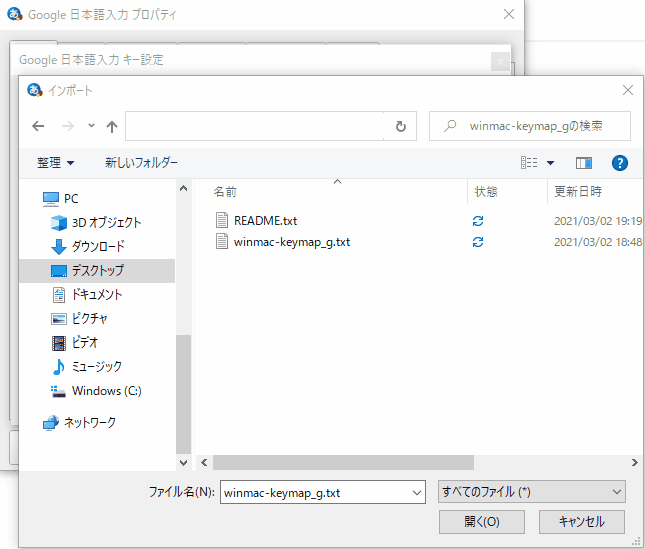Screen dimensions: 645x549
Task: Open 3D オブジェクト folder
Action: coord(96,223)
